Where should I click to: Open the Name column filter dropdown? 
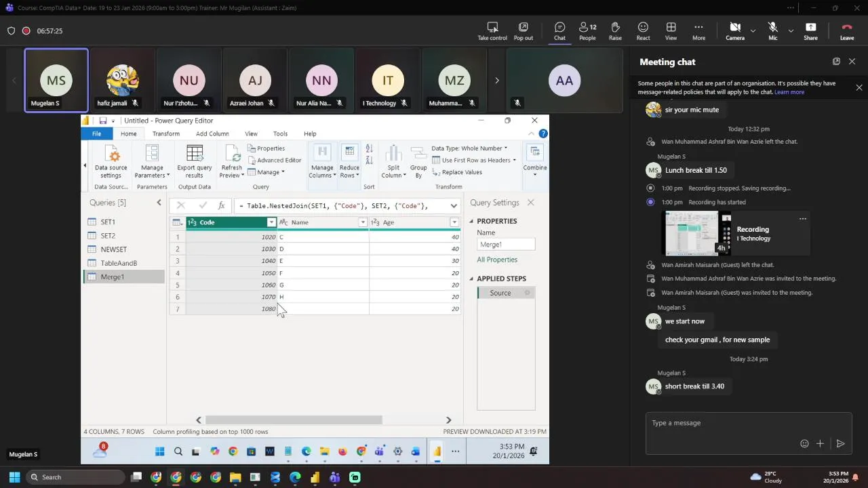[363, 222]
